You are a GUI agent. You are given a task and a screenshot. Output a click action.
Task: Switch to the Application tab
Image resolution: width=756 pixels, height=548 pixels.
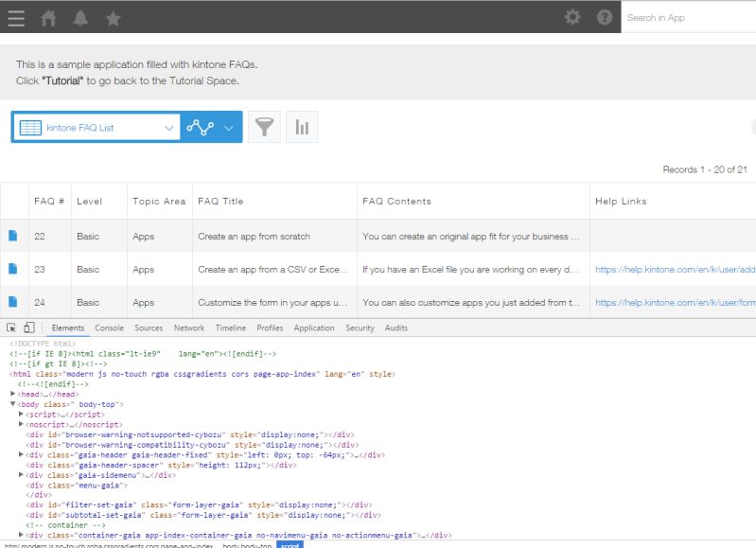click(x=314, y=328)
